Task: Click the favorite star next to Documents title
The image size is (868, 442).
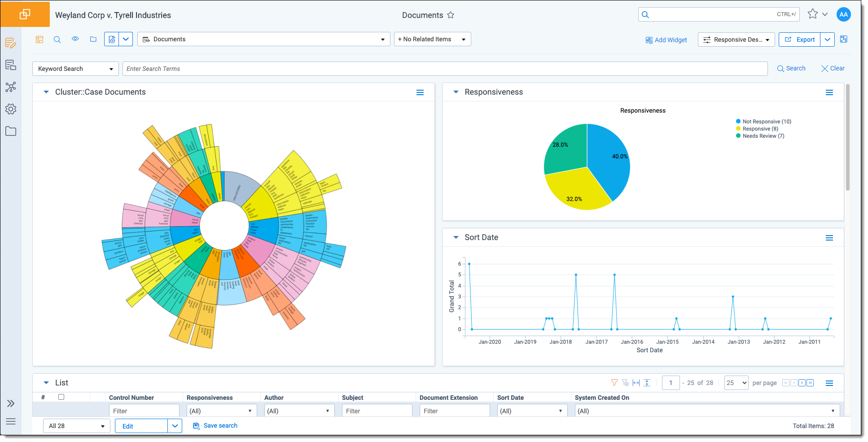Action: [451, 15]
